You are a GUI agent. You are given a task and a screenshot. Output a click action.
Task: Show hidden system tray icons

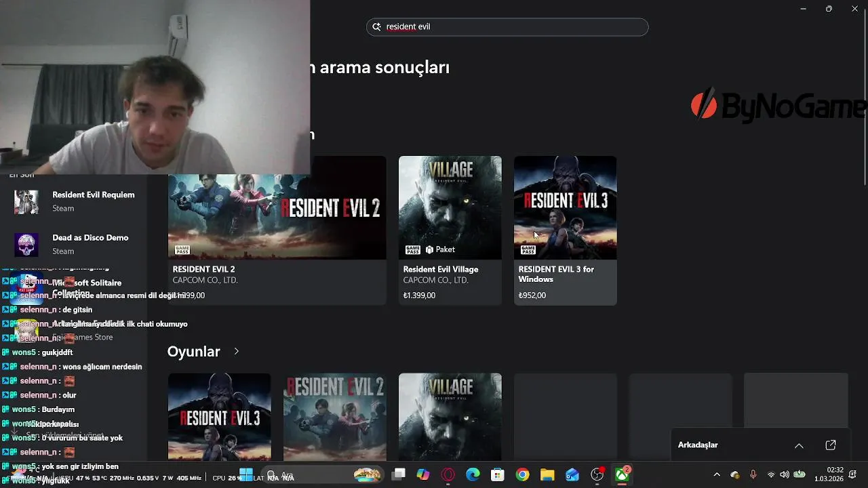click(717, 475)
